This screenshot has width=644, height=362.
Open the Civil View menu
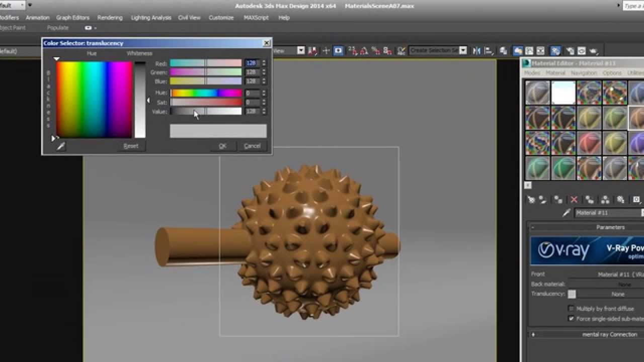pyautogui.click(x=189, y=18)
